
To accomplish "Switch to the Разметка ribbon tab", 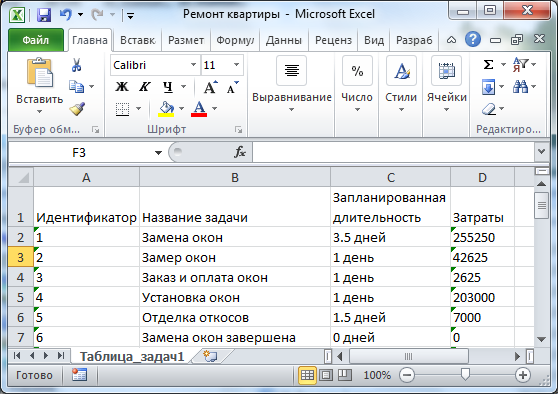I will (186, 40).
